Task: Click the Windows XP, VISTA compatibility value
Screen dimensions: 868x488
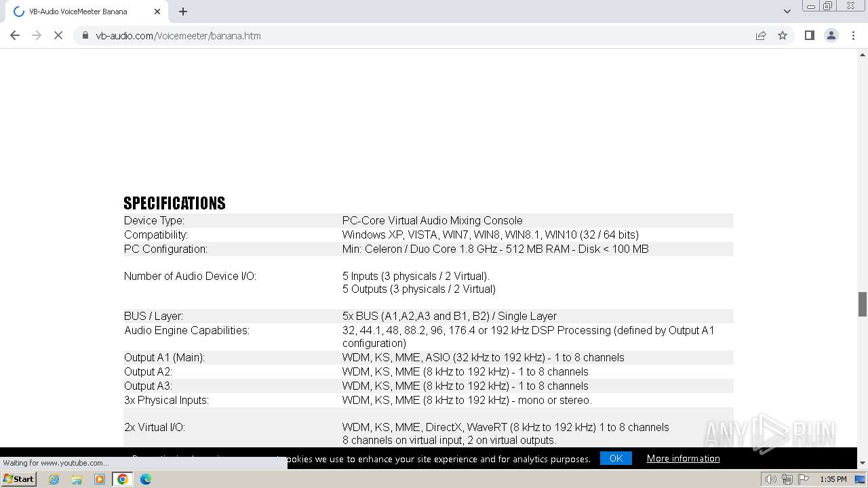Action: coord(490,235)
